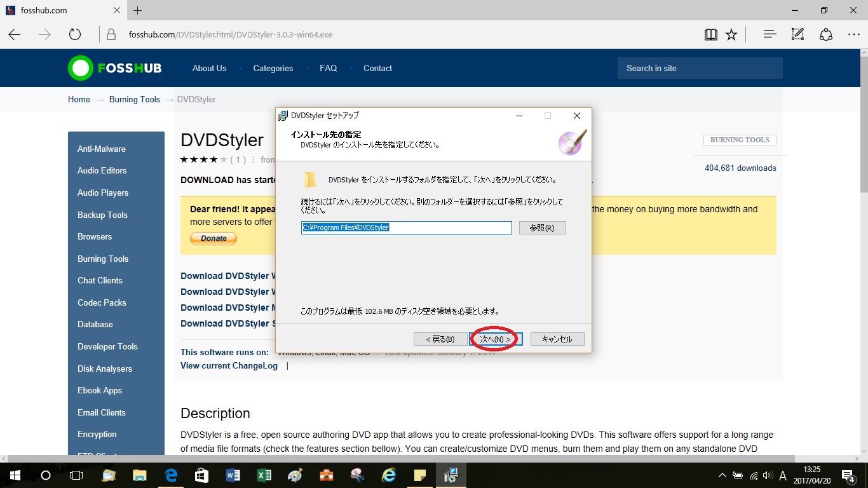Click the FossHub logo
The width and height of the screenshot is (868, 488).
pos(115,68)
